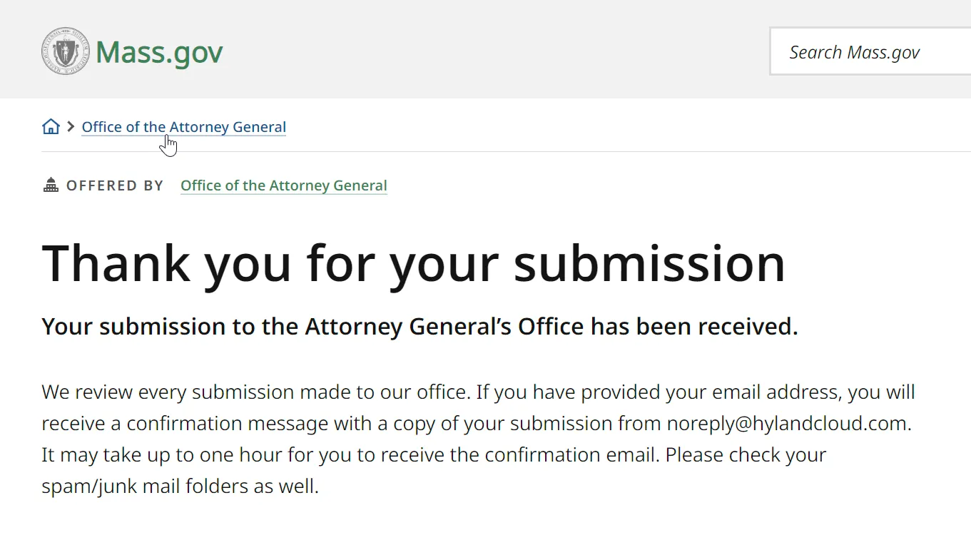The image size is (971, 560).
Task: Open Office of the Attorney General breadcrumb link
Action: (x=183, y=127)
